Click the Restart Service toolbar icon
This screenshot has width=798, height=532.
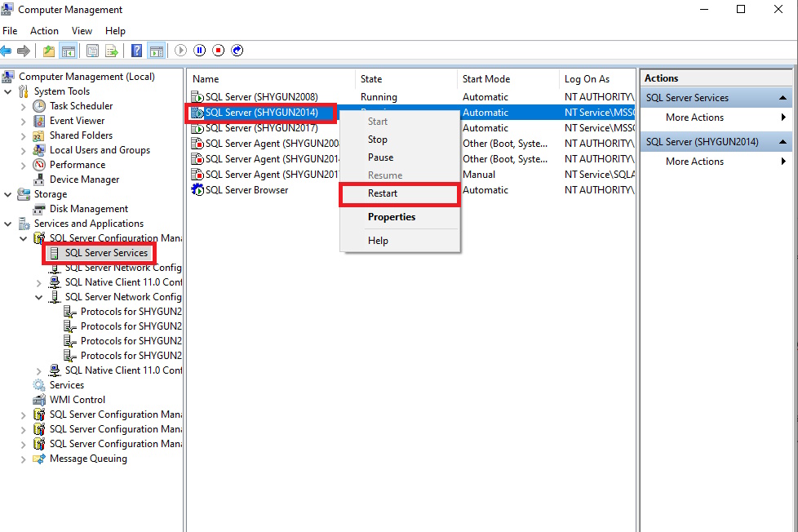click(237, 51)
